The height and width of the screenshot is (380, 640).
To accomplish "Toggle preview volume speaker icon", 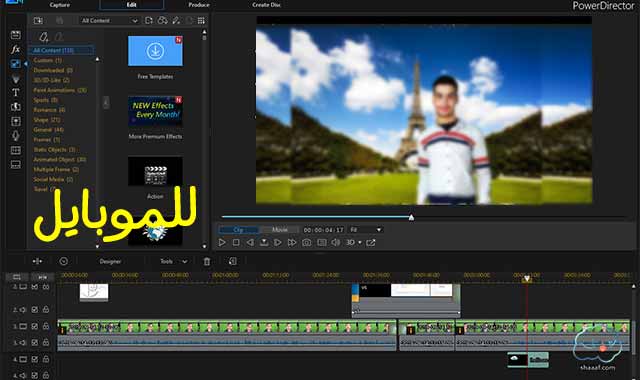I will (336, 242).
